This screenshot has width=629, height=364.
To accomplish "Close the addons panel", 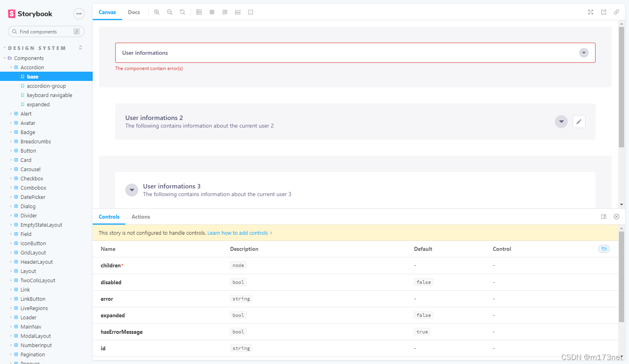I will click(x=616, y=217).
